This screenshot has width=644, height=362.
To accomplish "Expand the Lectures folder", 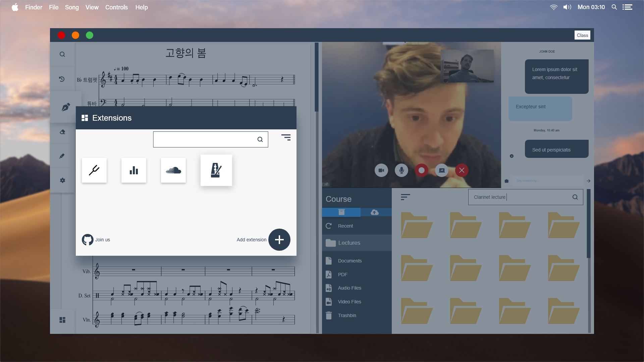I will [349, 243].
